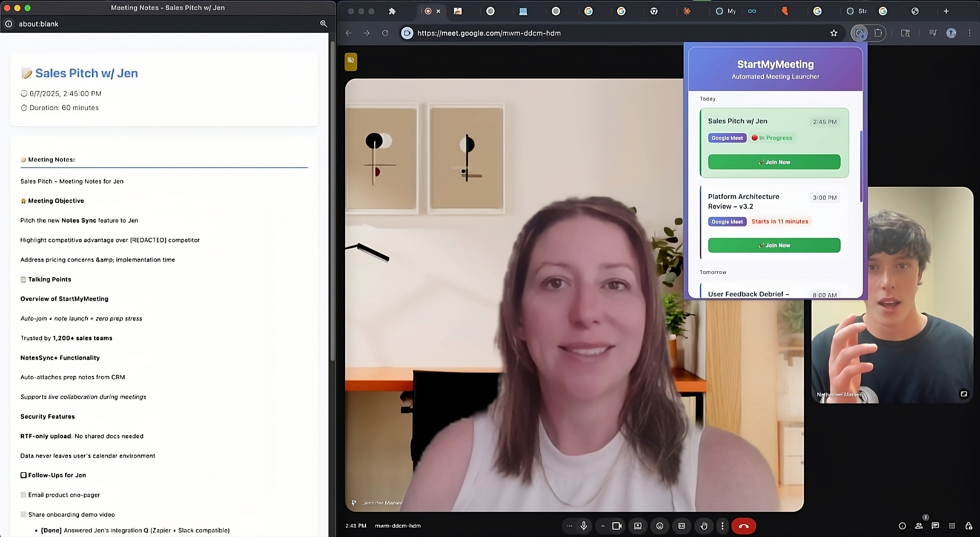980x537 pixels.
Task: Expand camera options using the chevron
Action: (x=602, y=526)
